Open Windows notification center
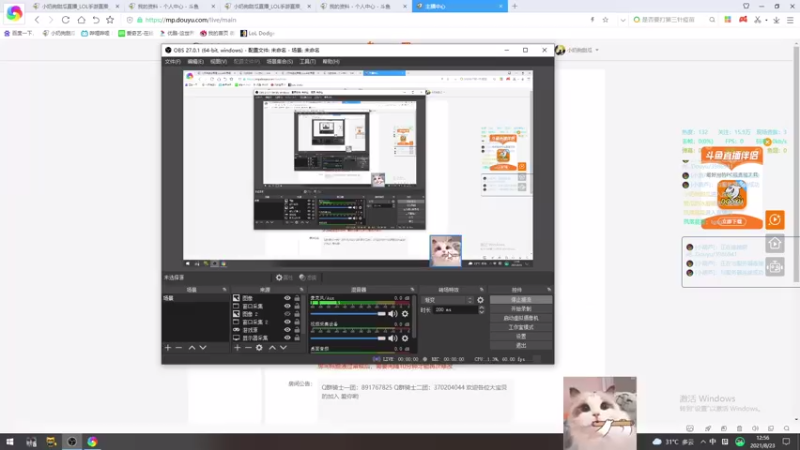Viewport: 800px width, 450px height. point(786,442)
